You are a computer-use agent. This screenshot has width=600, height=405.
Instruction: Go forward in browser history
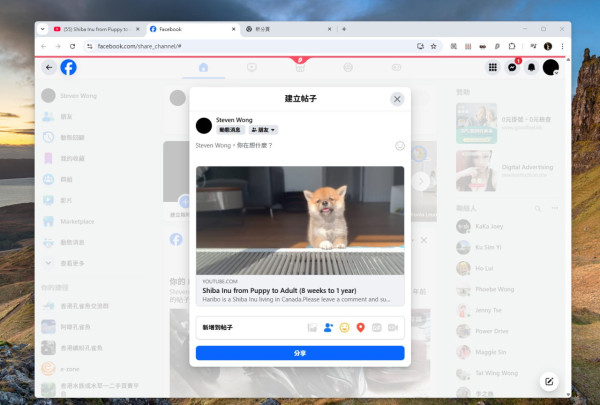click(x=58, y=46)
